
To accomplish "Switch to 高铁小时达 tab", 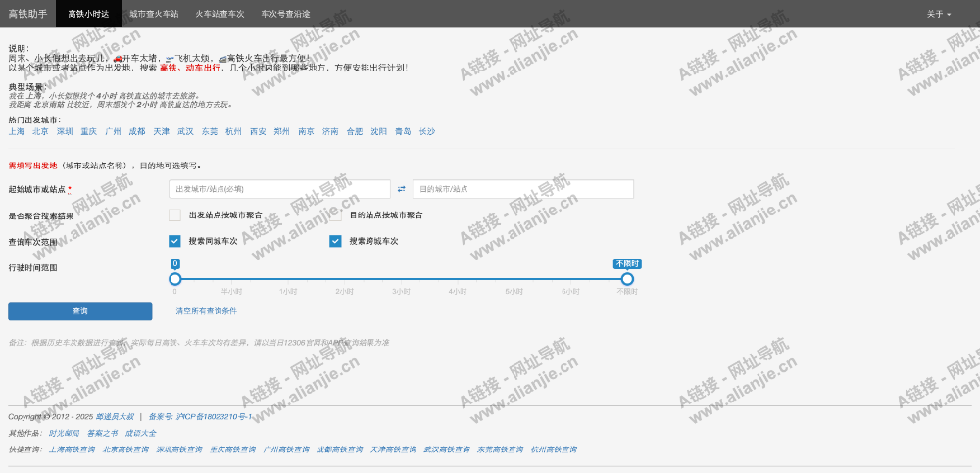I will (x=88, y=14).
